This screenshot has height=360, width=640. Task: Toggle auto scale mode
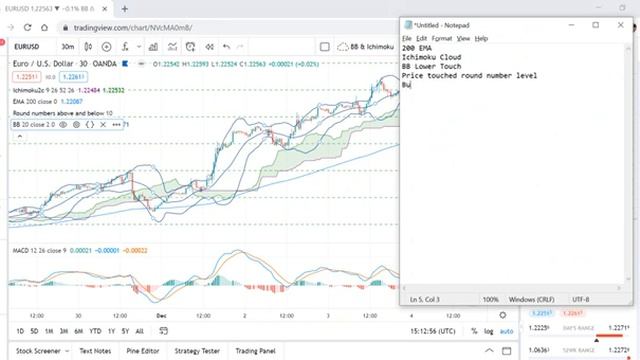[507, 331]
